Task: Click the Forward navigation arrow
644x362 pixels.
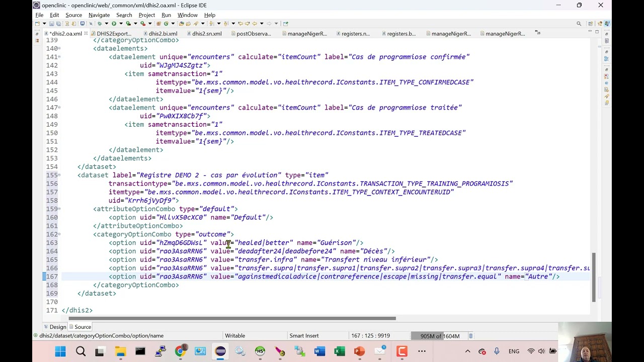Action: pos(269,23)
